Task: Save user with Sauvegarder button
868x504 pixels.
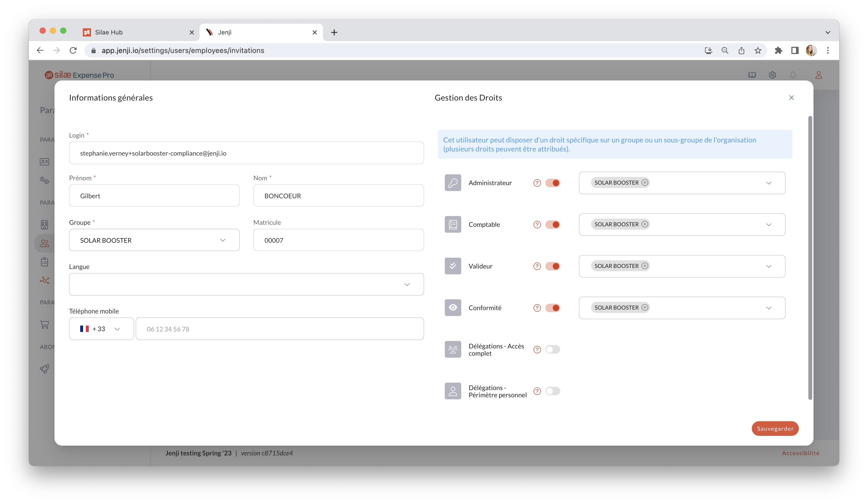Action: [775, 428]
